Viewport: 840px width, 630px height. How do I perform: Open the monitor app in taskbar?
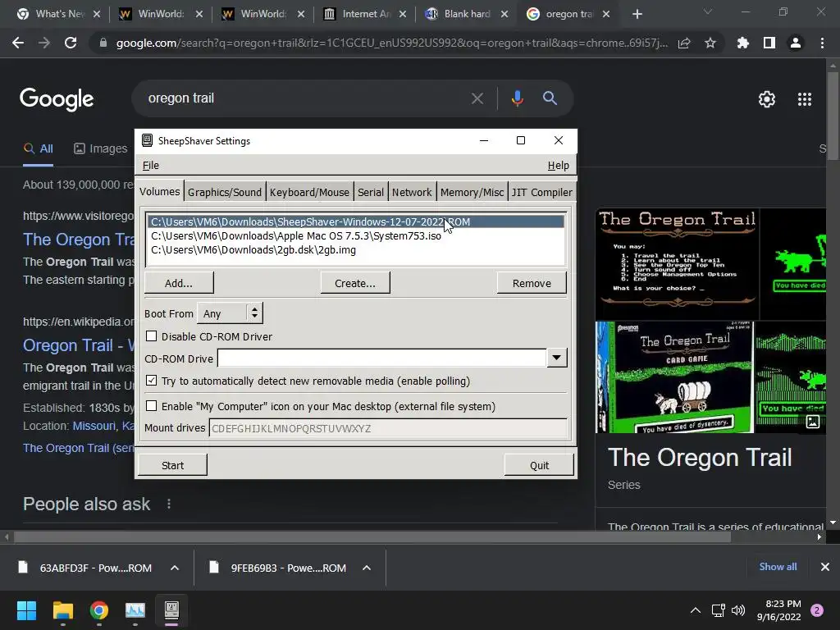135,610
